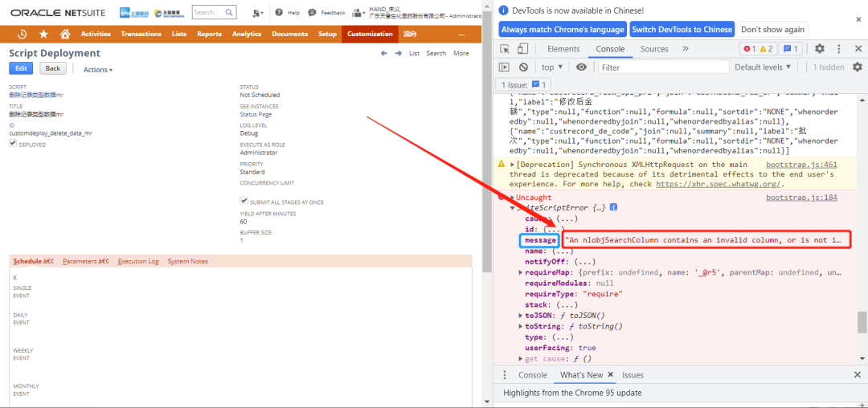Screen dimensions: 868x408
Task: Click Switch DevTools to Chinese button
Action: point(682,29)
